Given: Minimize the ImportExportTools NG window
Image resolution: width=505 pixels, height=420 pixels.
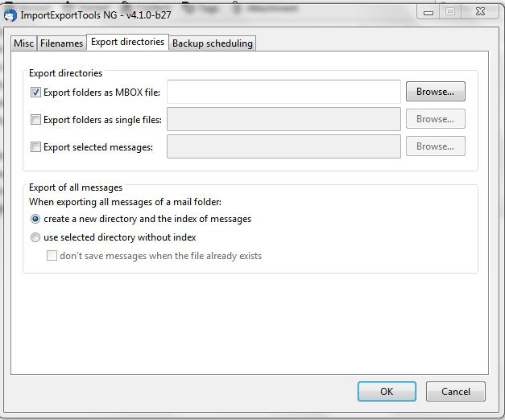Looking at the screenshot, I should [x=428, y=12].
